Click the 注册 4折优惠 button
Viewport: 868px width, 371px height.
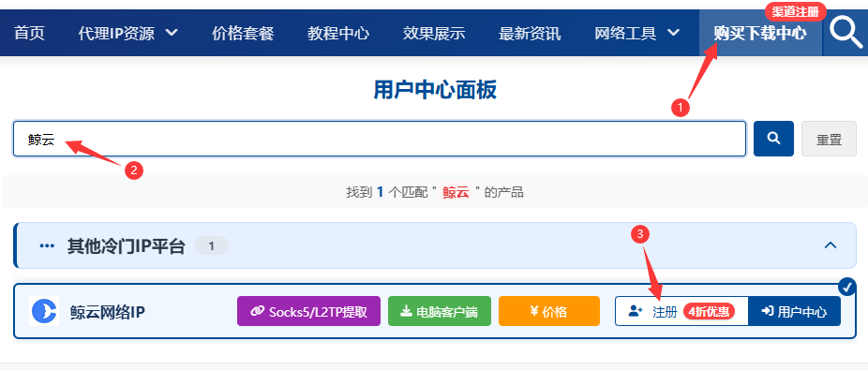pyautogui.click(x=681, y=311)
